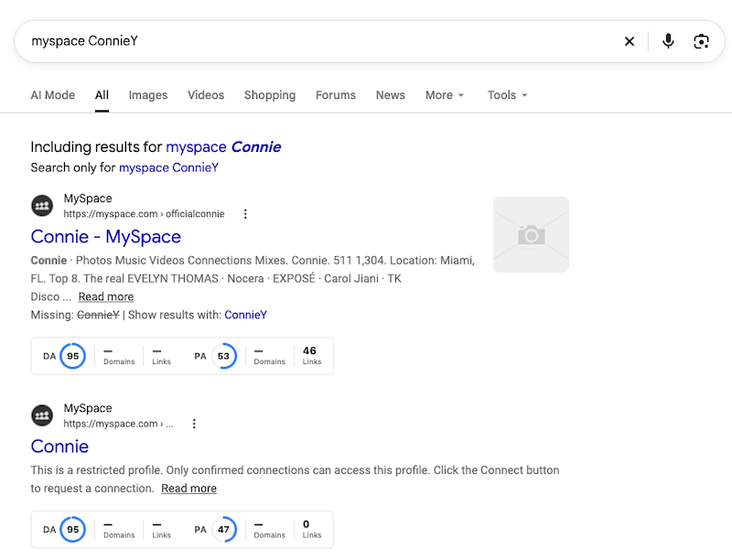Viewport: 732px width, 560px height.
Task: Click DA 95 circle in second result's bar
Action: [x=73, y=529]
